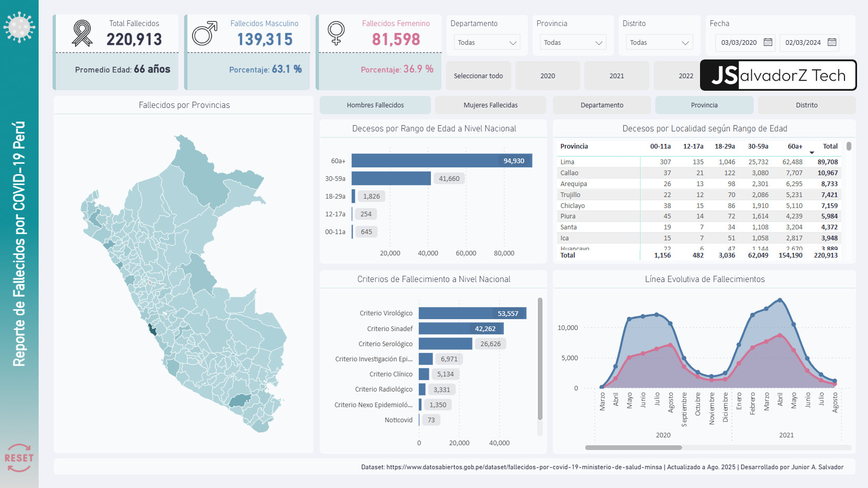Open the calendar picker for date 03/03/2020
This screenshot has height=488, width=868.
point(767,43)
